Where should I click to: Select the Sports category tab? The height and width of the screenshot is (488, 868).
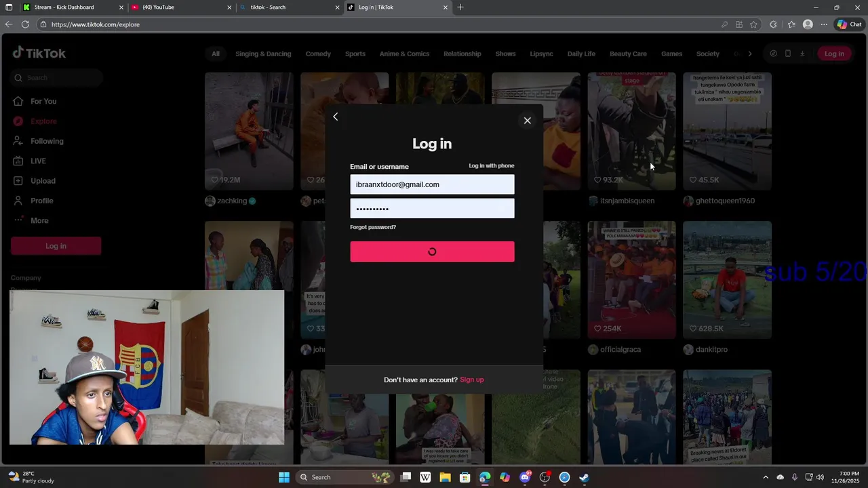click(x=355, y=54)
